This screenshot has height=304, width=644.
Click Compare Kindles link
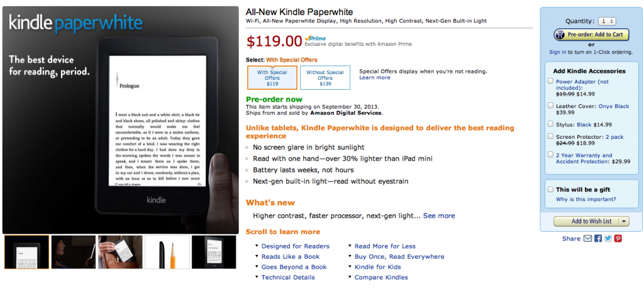coord(381,277)
